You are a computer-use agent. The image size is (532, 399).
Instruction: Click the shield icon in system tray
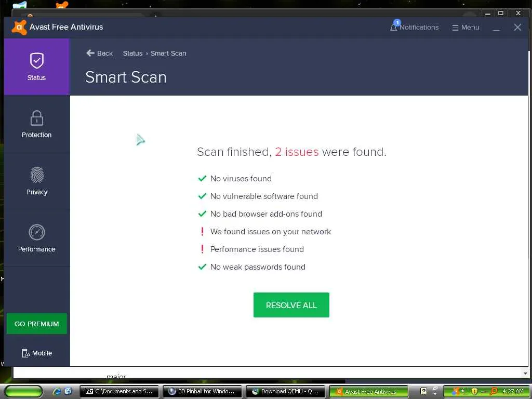coord(475,392)
